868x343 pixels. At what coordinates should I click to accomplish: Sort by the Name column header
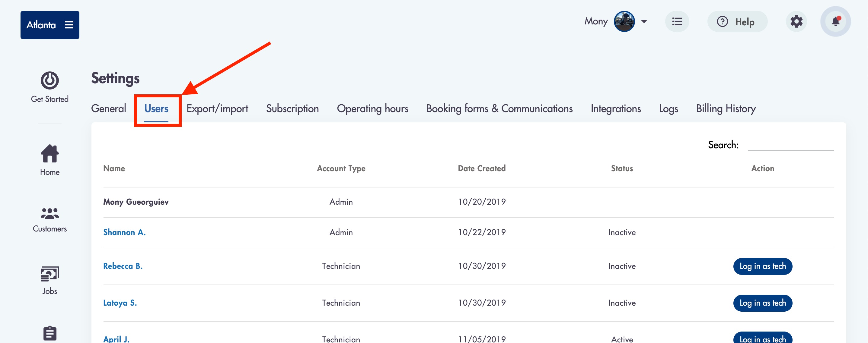(x=114, y=168)
